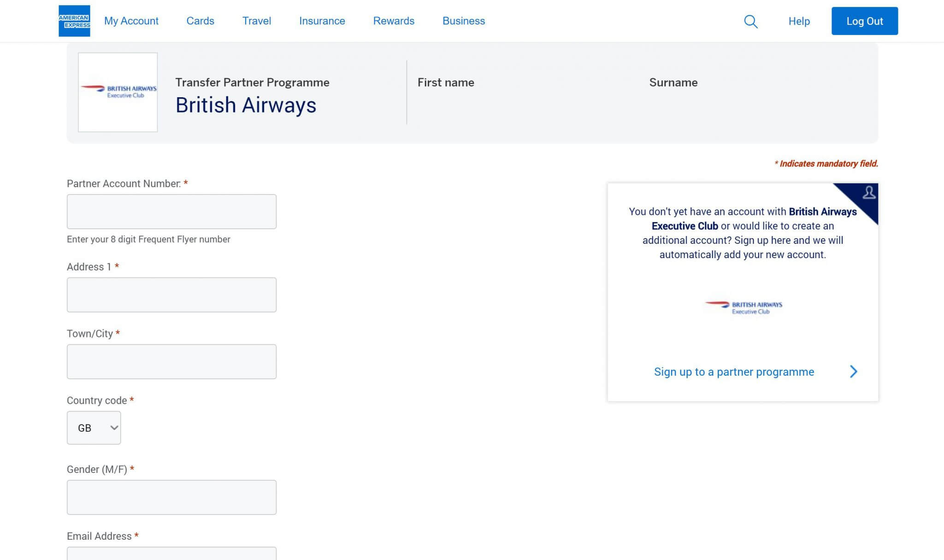Screen dimensions: 944x560
Task: Click the American Express logo
Action: (x=74, y=21)
